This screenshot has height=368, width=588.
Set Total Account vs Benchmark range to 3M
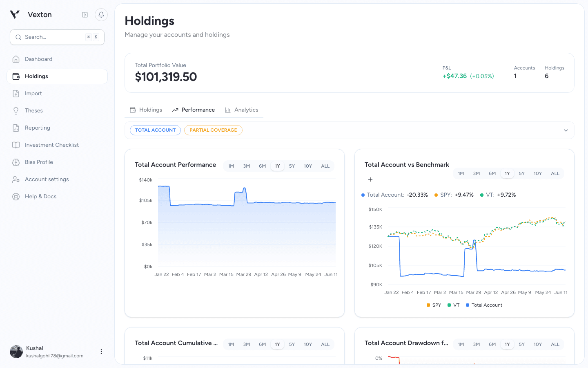(477, 173)
